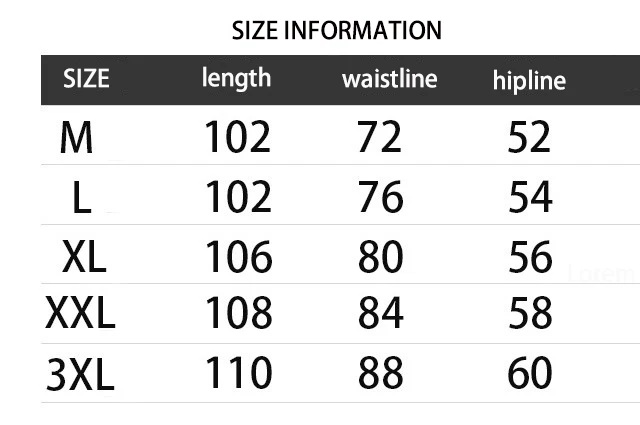Click hipline value 52

[529, 138]
